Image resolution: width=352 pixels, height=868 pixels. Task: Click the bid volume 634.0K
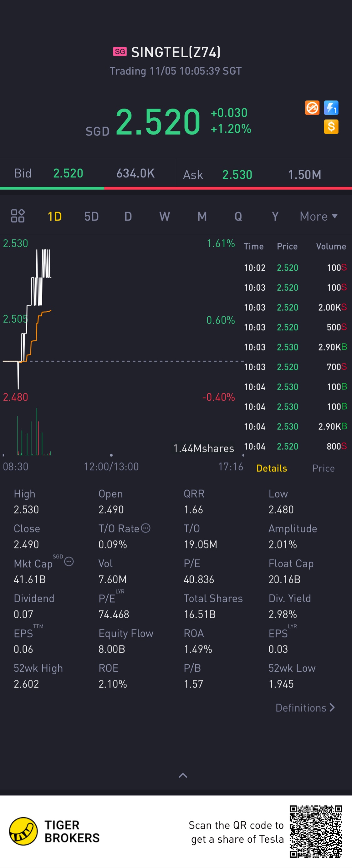135,173
